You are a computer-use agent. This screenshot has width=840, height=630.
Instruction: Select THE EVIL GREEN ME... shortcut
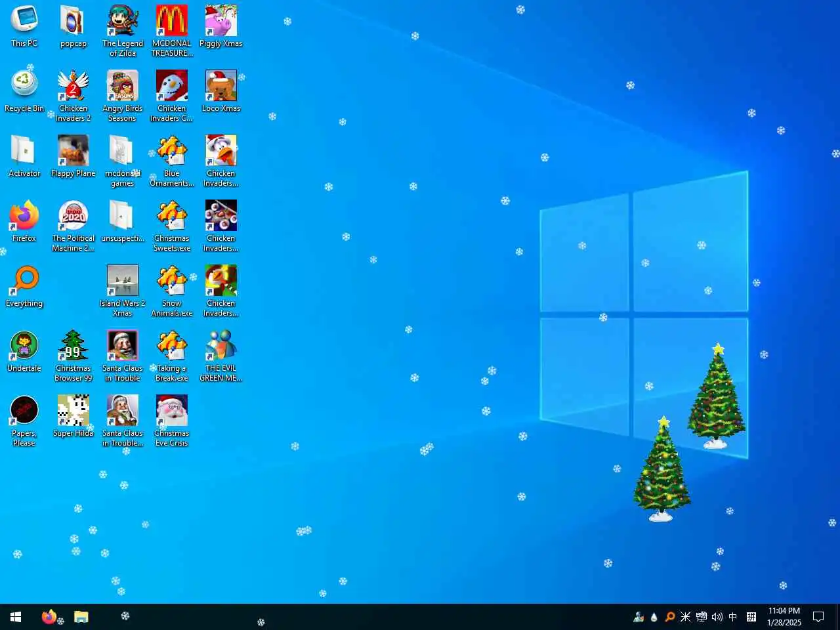(x=221, y=356)
